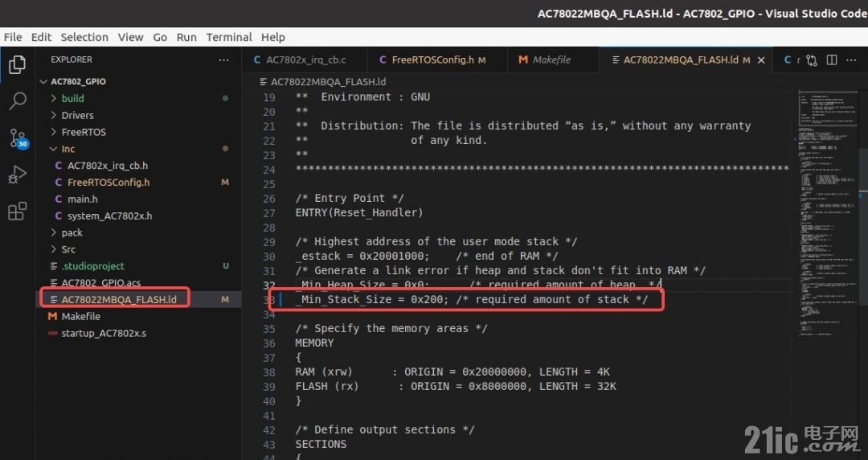Viewport: 868px width, 460px height.
Task: Click file icon of .studioproject
Action: [54, 266]
